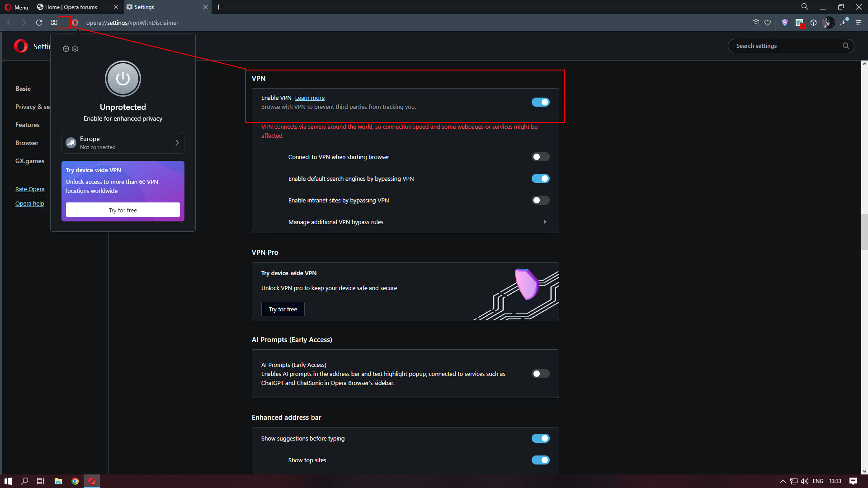Toggle Connect to VPN when starting browser

coord(540,157)
